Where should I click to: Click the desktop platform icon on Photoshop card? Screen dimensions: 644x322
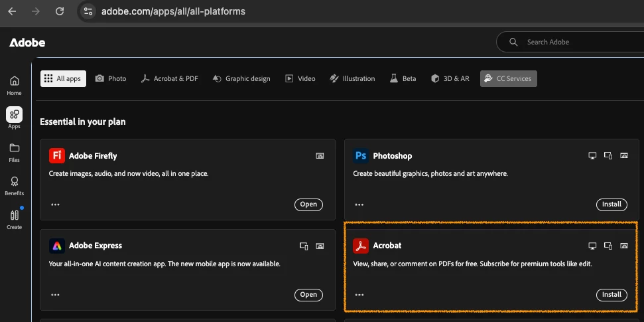592,155
